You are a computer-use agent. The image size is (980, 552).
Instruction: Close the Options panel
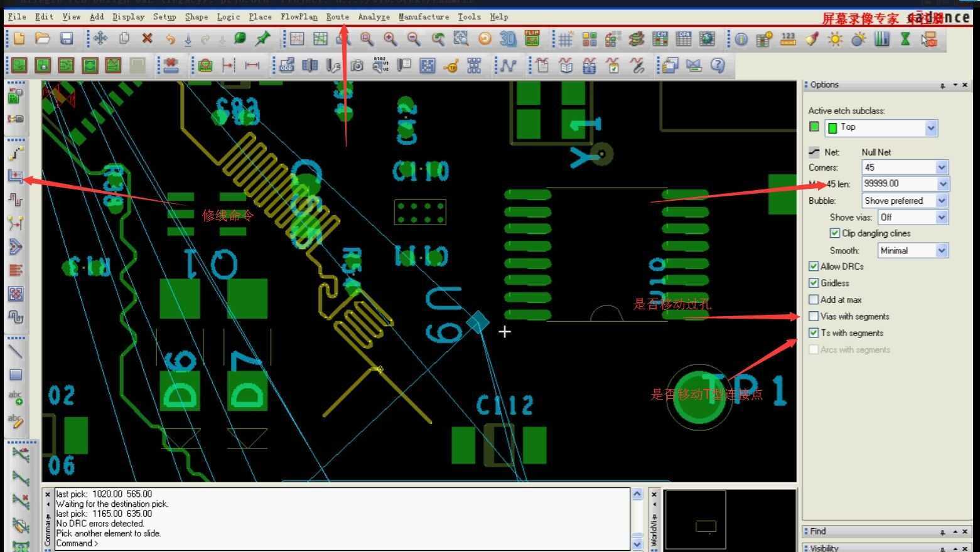[965, 85]
